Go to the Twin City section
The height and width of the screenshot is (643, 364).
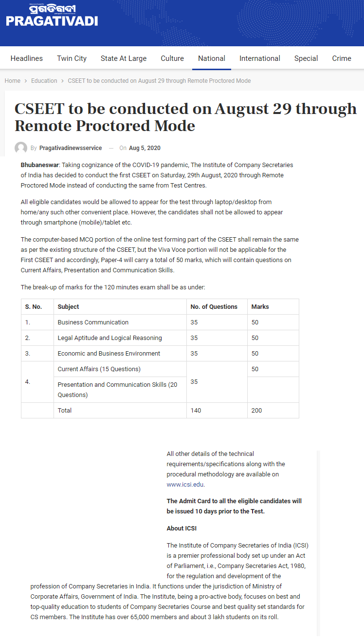click(x=72, y=58)
